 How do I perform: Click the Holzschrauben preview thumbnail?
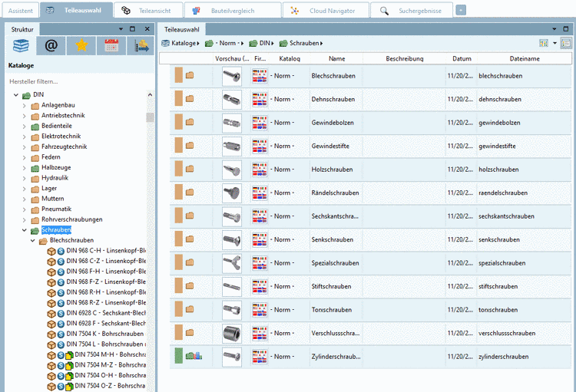pos(232,170)
